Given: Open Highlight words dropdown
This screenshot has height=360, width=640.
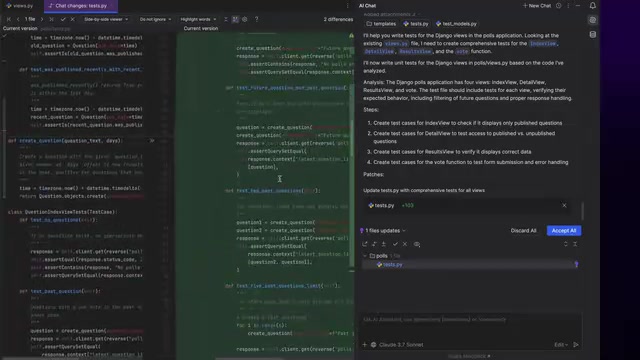Looking at the screenshot, I should click(x=198, y=19).
